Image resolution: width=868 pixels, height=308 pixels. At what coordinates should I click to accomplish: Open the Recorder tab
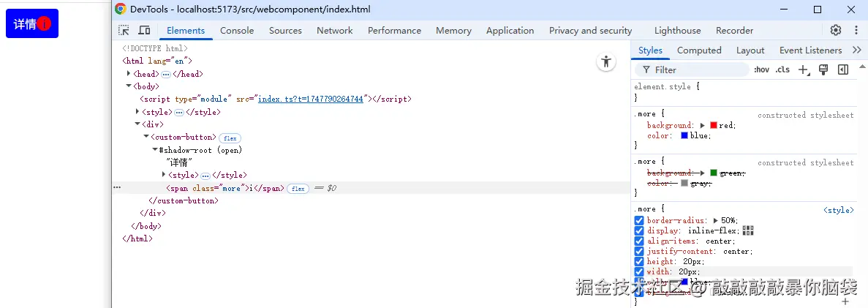click(734, 31)
